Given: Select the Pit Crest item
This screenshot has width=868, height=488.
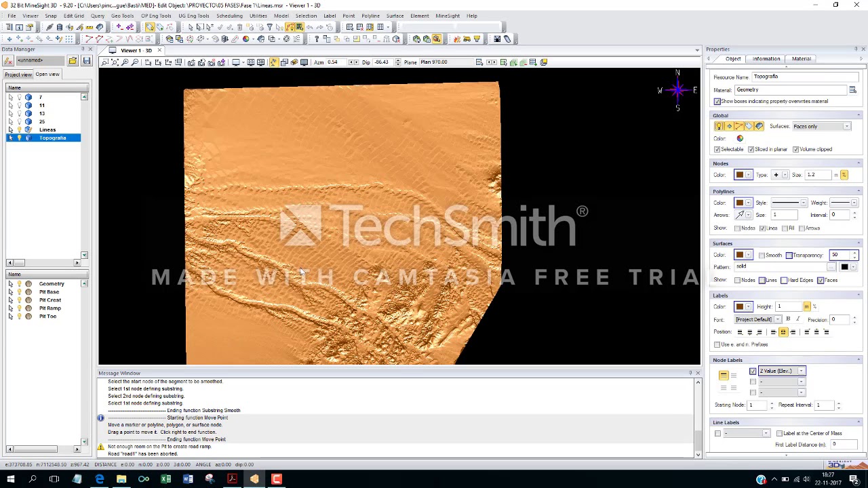Looking at the screenshot, I should tap(50, 300).
